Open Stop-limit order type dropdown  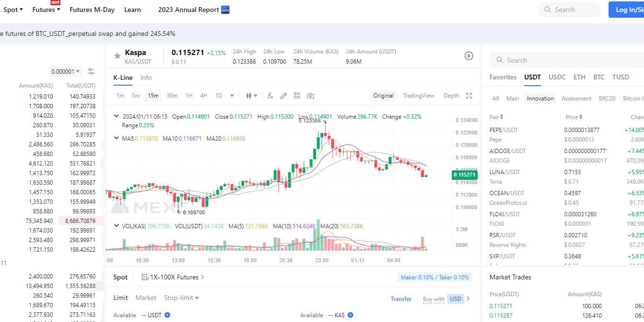click(182, 298)
